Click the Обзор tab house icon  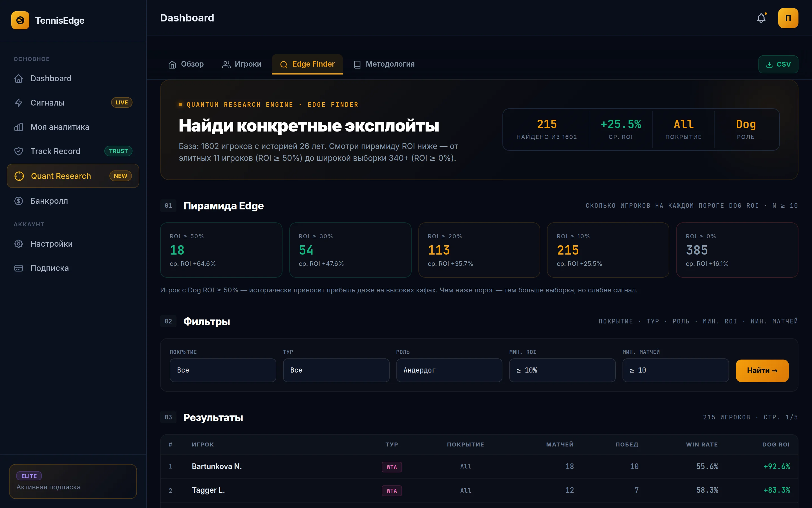[172, 65]
